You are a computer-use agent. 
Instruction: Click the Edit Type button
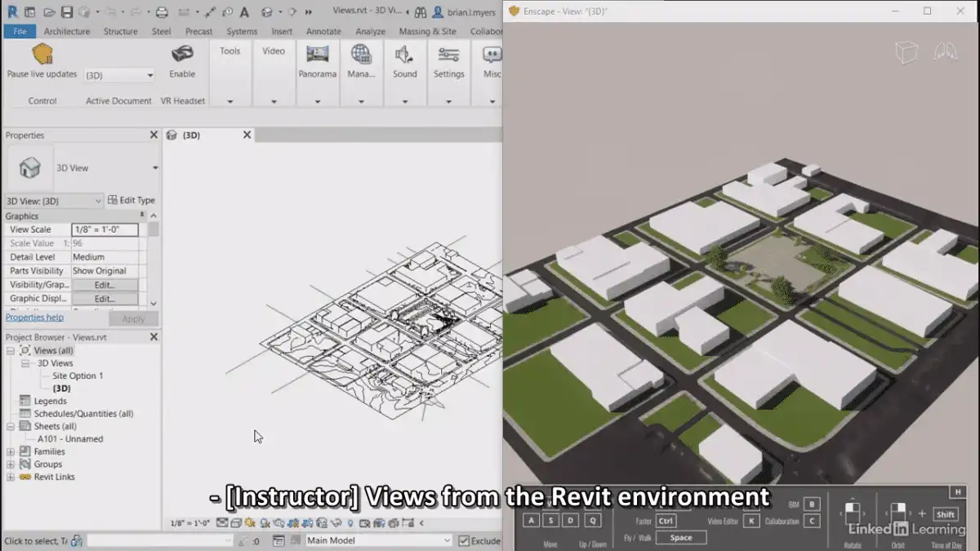[131, 200]
